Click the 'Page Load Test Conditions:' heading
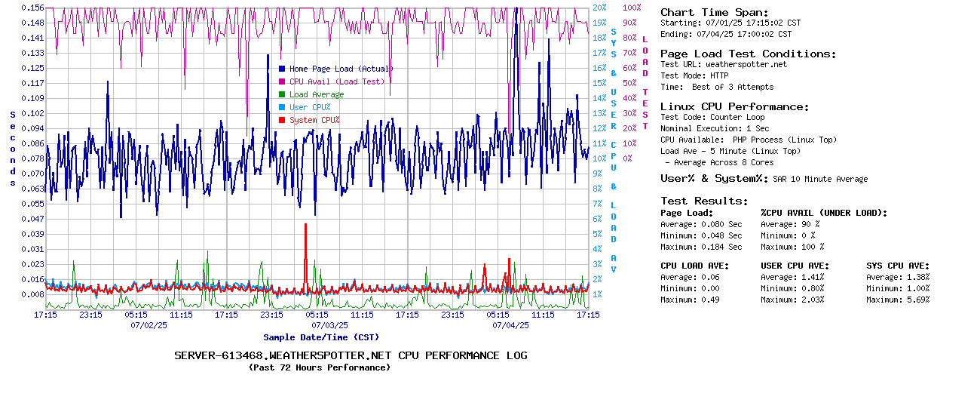The width and height of the screenshot is (980, 415). 748,54
